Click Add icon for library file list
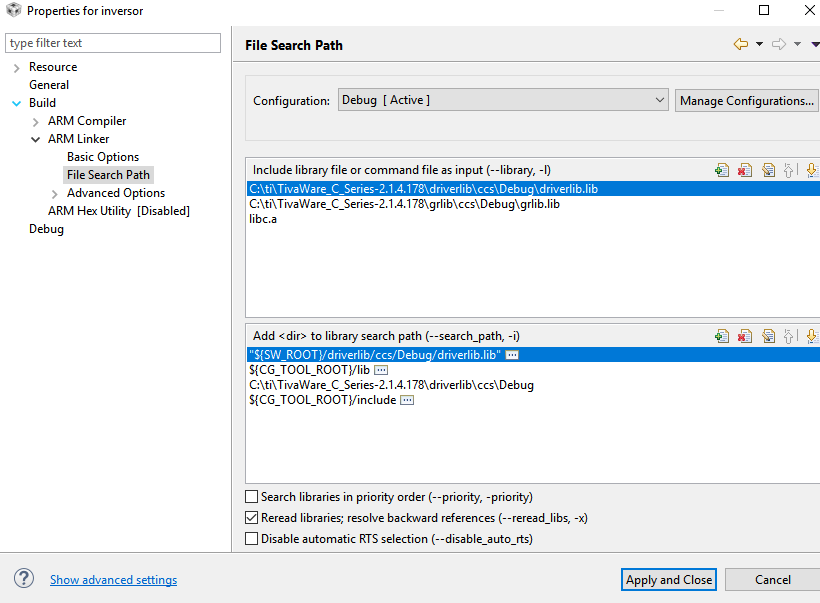 [722, 171]
